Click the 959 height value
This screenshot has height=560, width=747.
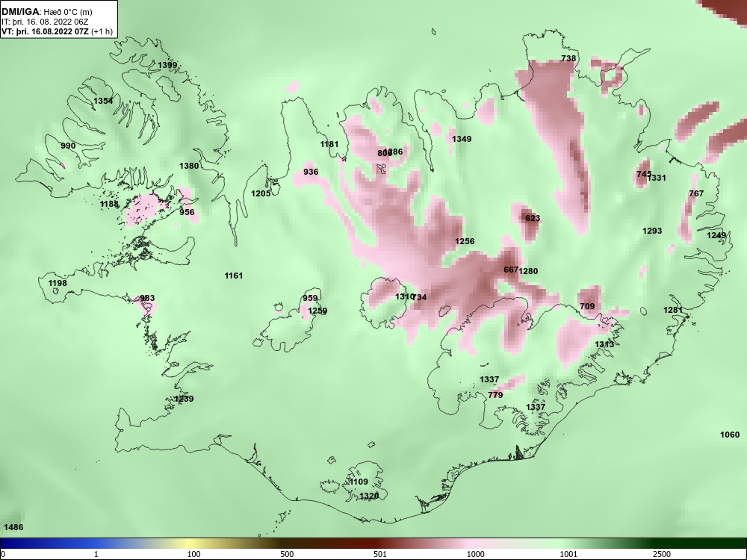click(310, 299)
